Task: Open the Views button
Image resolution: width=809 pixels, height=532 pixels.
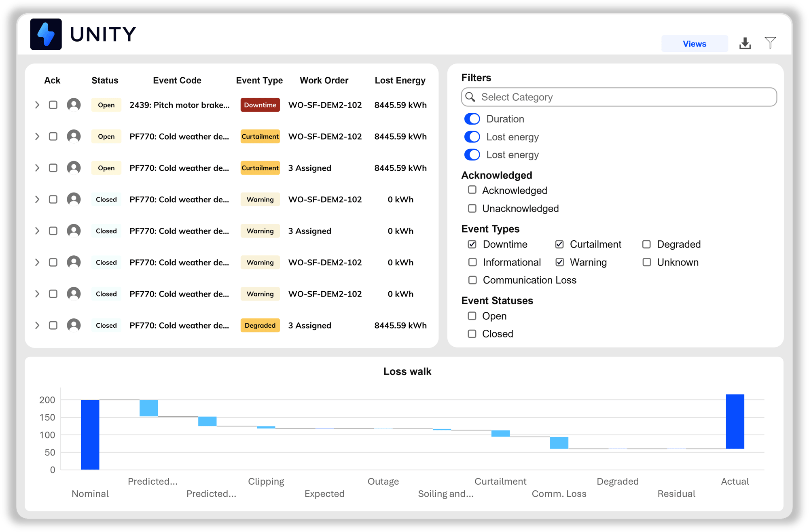Action: (694, 44)
